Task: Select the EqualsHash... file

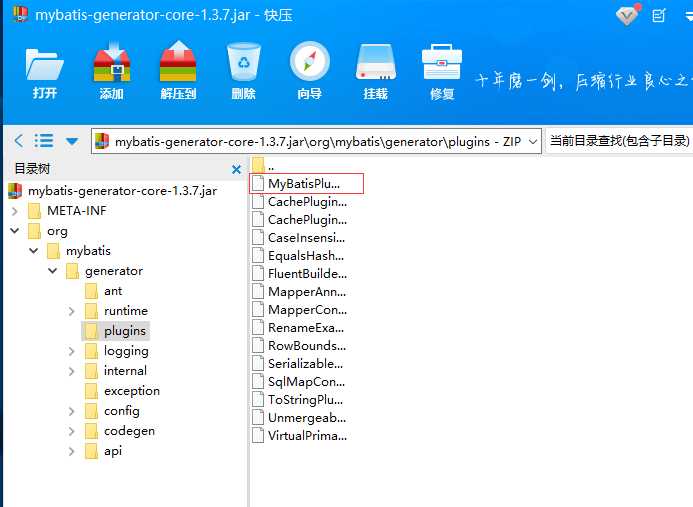Action: click(x=298, y=256)
